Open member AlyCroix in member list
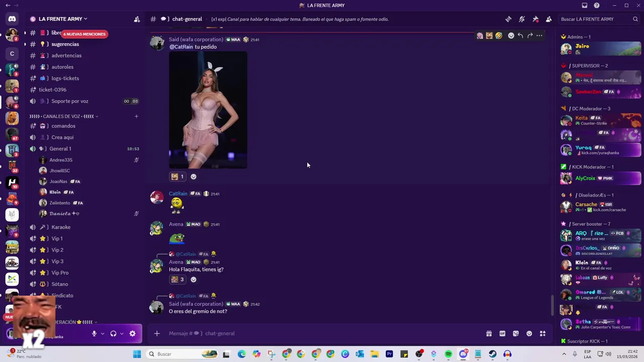 pos(601,178)
